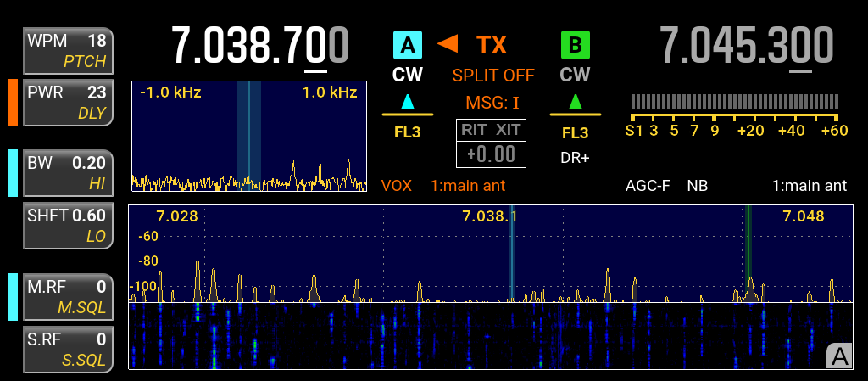Click the cyan VFO A icon
Viewport: 868px width, 381px height.
(408, 45)
